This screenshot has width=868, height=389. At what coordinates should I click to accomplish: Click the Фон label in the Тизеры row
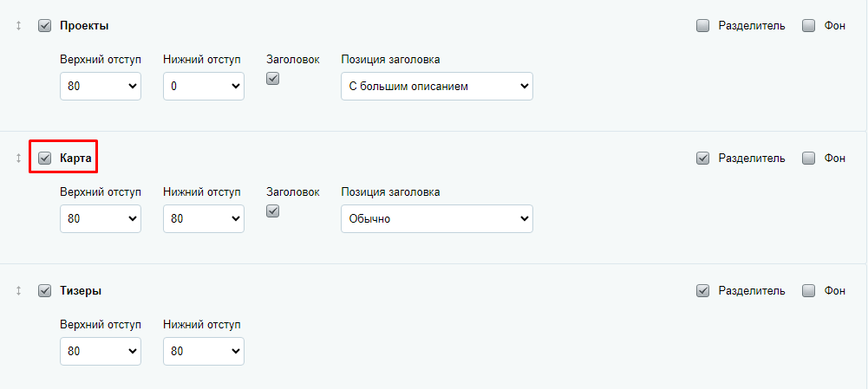coord(835,290)
